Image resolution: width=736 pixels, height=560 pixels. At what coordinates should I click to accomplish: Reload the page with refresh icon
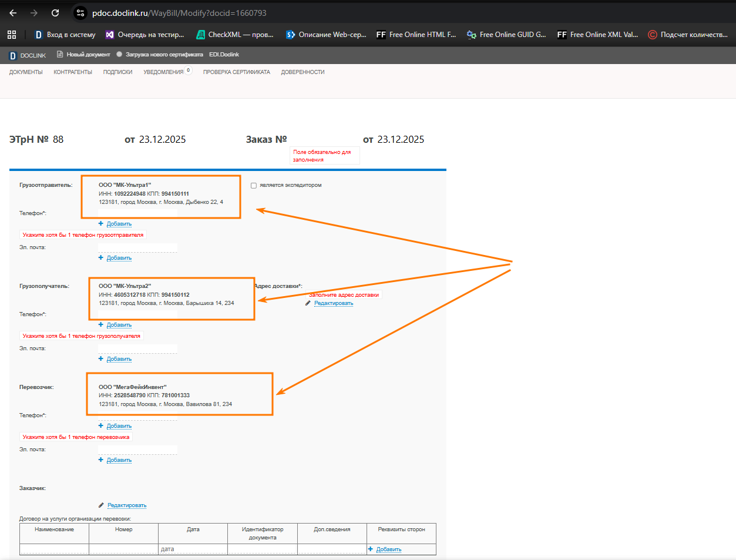pyautogui.click(x=55, y=13)
